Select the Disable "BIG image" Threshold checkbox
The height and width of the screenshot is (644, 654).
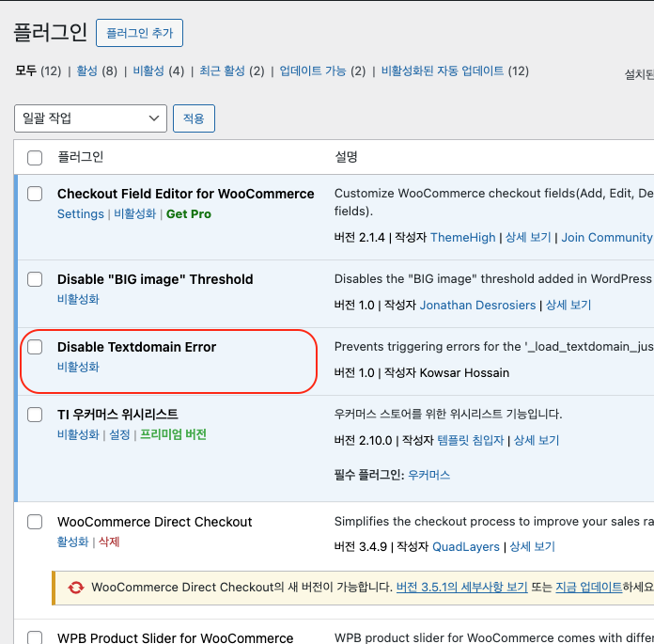tap(35, 279)
